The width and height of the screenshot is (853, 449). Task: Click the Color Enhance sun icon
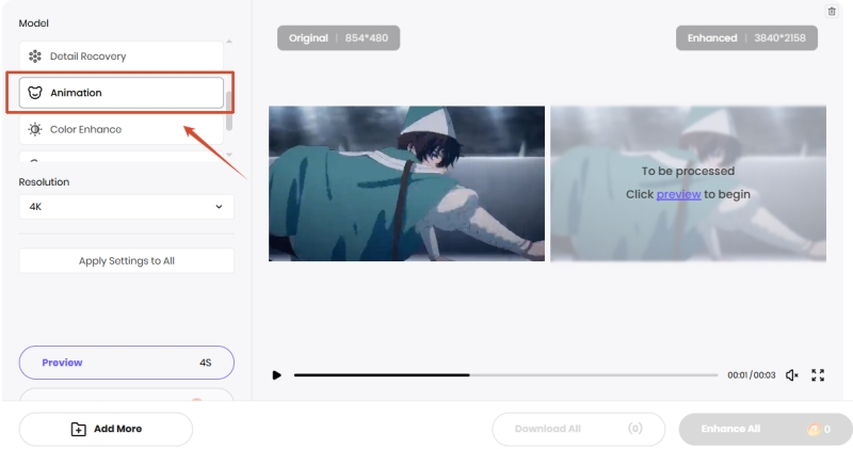click(x=35, y=130)
